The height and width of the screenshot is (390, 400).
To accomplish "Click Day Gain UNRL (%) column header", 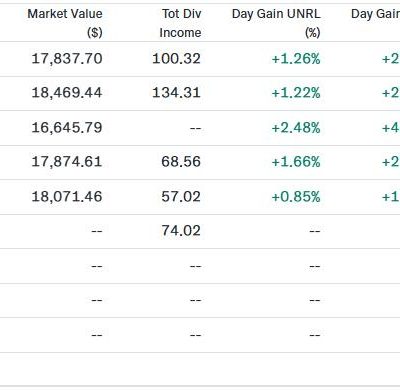I will tap(276, 23).
